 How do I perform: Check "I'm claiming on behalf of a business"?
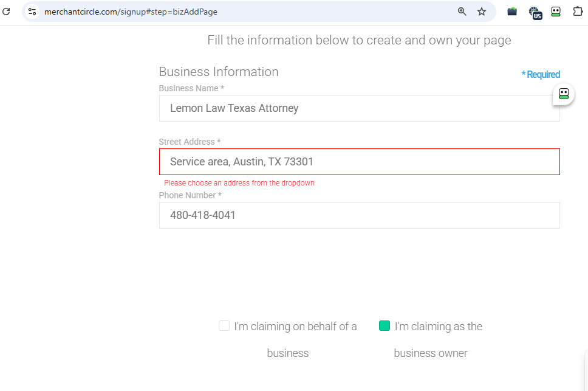pyautogui.click(x=224, y=326)
